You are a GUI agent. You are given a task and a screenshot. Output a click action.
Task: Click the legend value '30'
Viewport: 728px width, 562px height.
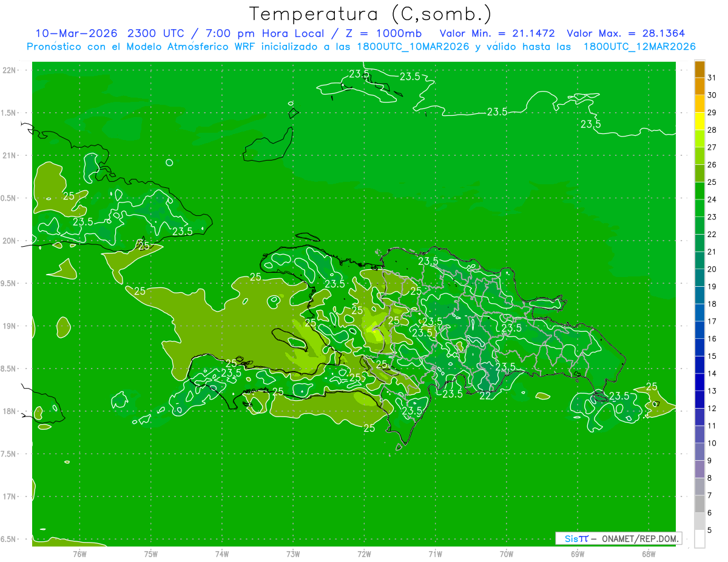[712, 95]
